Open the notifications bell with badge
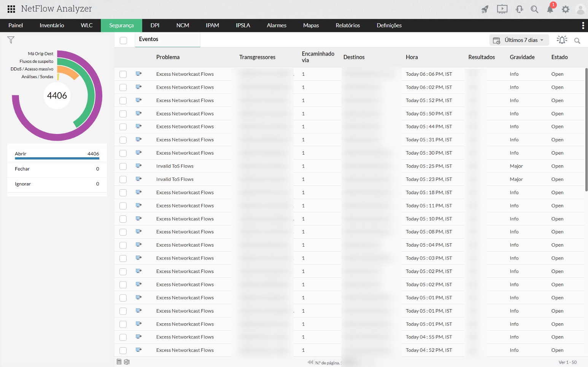Viewport: 588px width, 367px height. (550, 9)
